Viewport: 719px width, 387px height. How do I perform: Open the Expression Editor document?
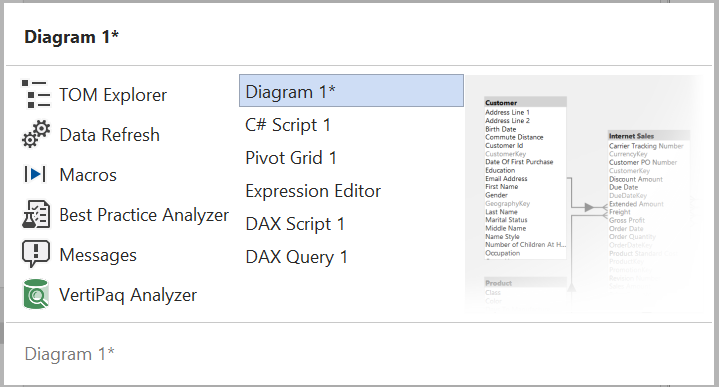point(313,191)
